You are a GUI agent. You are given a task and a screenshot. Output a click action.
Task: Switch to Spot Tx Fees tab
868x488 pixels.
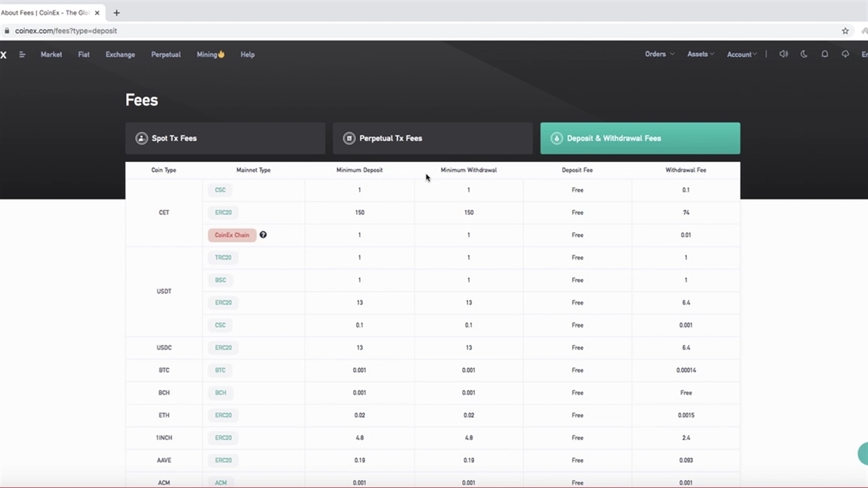(x=225, y=138)
